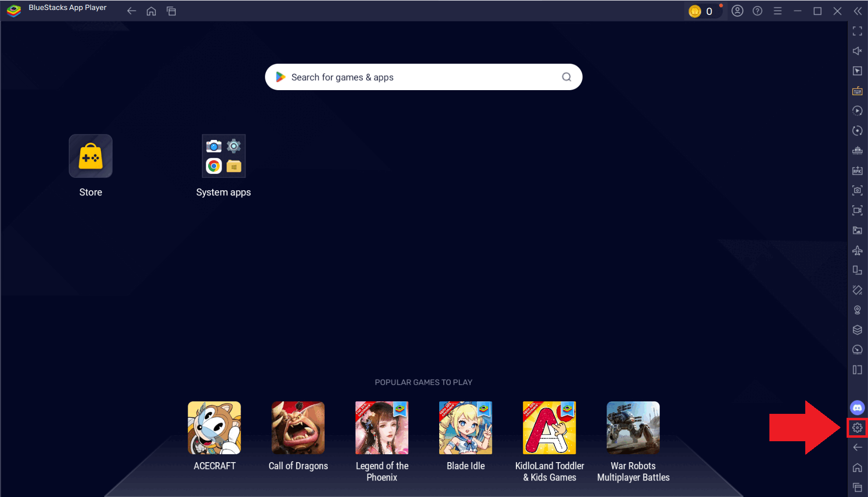This screenshot has height=497, width=868.
Task: Open the help question mark icon
Action: pyautogui.click(x=757, y=11)
